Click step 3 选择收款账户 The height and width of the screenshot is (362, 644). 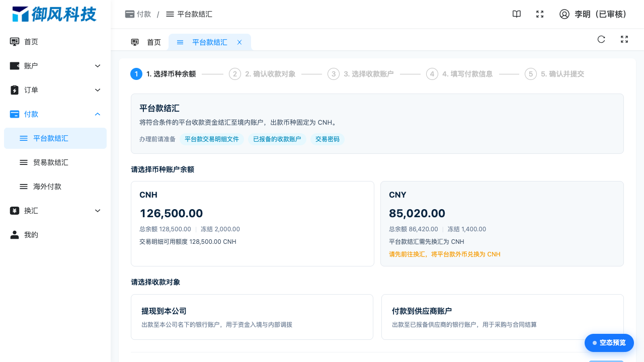pos(361,74)
